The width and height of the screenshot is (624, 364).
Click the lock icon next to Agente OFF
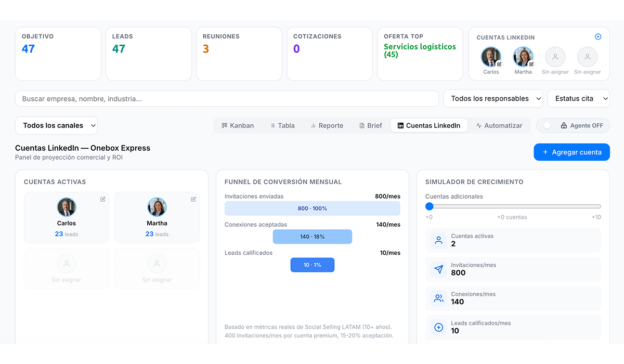click(x=564, y=126)
